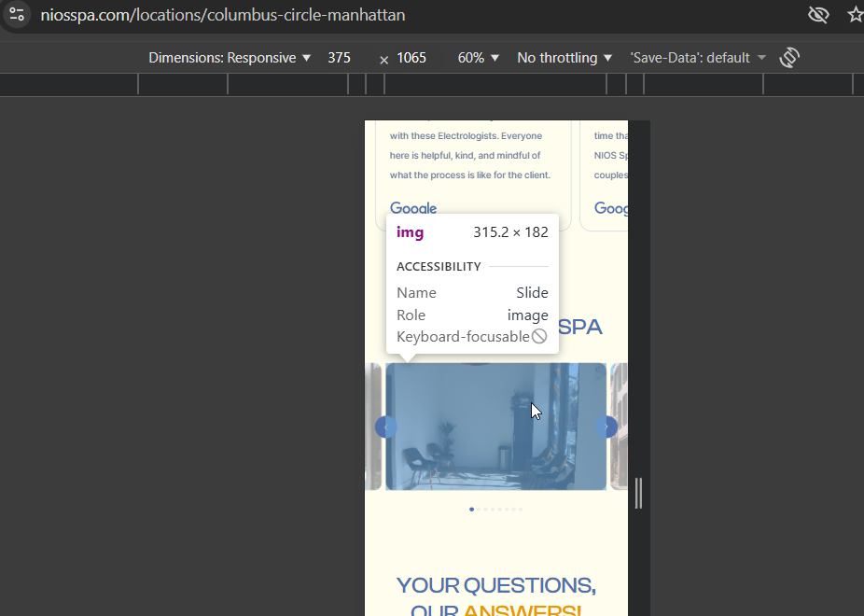Click the bookmark star icon
The height and width of the screenshot is (616, 864).
click(856, 15)
